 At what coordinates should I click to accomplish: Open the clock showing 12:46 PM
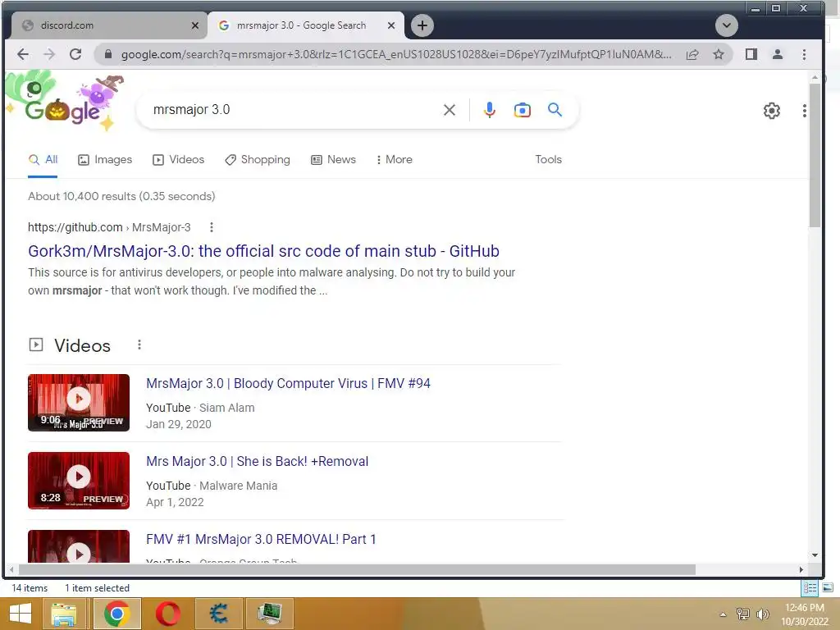click(x=805, y=614)
